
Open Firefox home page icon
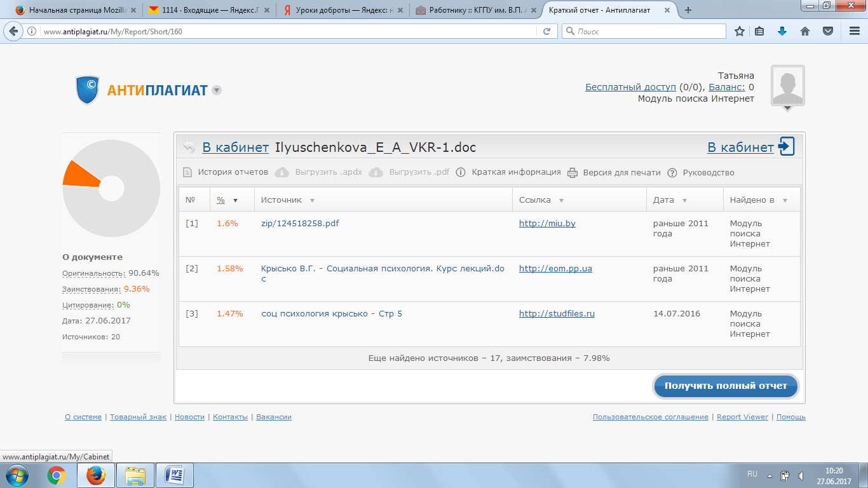pos(804,31)
